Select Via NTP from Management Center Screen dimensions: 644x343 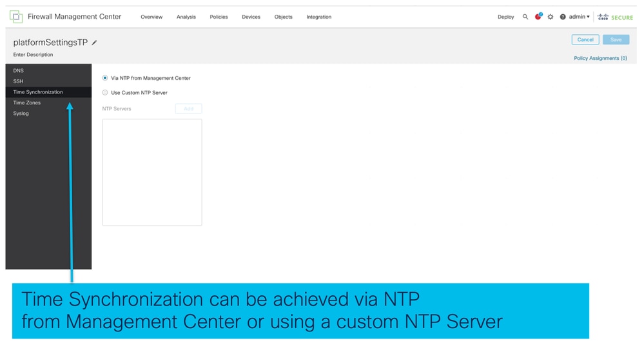coord(105,77)
